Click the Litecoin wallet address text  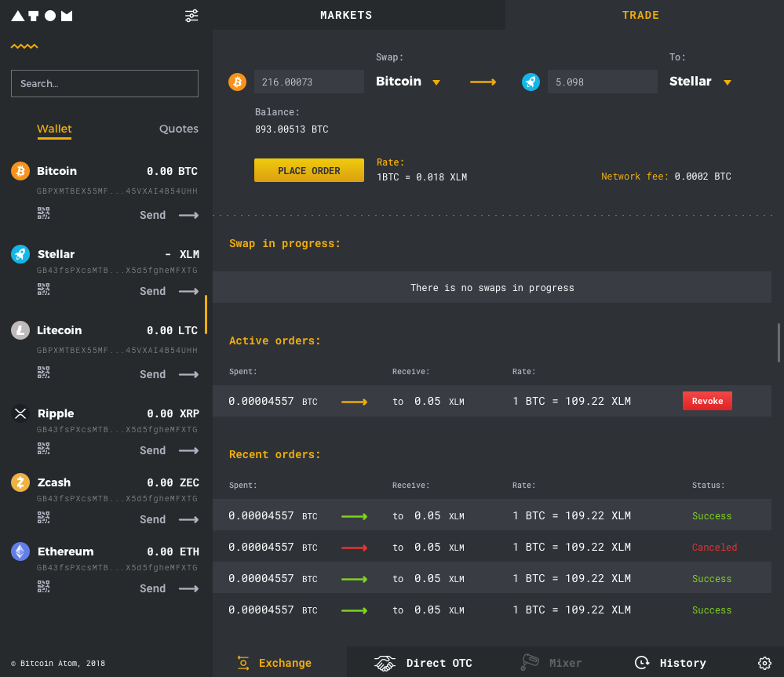[117, 350]
